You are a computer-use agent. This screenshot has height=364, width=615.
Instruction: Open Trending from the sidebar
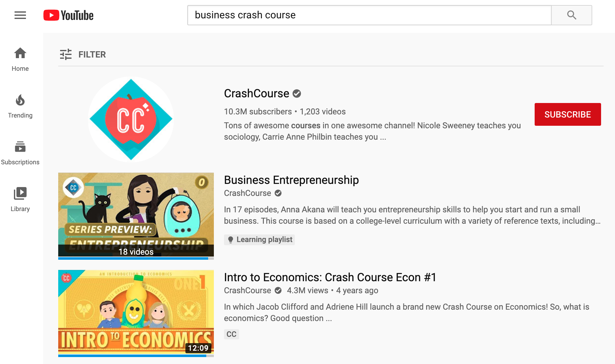pyautogui.click(x=20, y=106)
